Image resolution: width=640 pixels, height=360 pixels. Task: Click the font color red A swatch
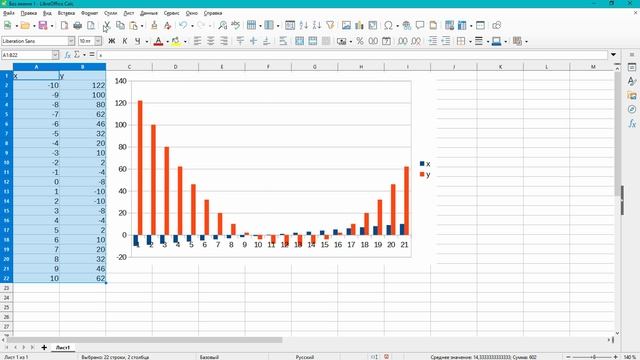(x=158, y=41)
